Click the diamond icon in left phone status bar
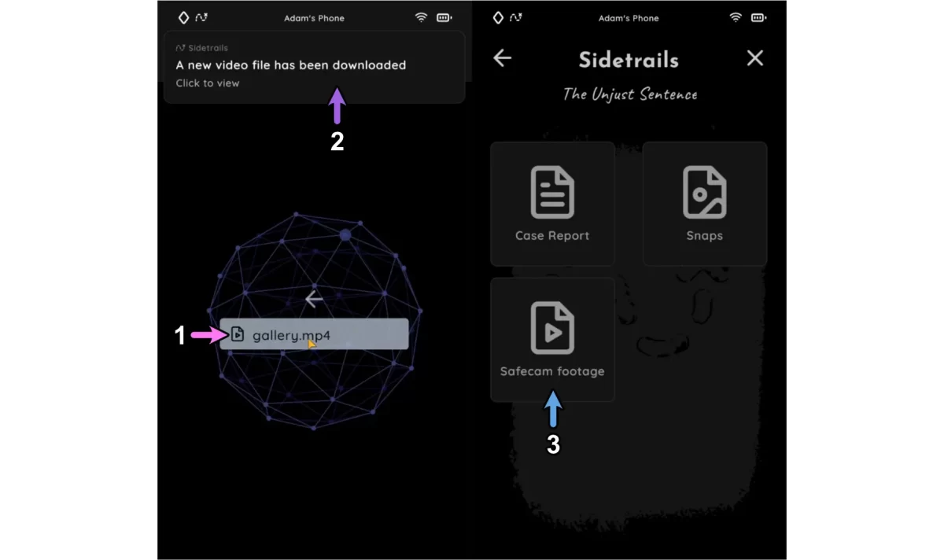Viewport: 944px width, 560px height. pyautogui.click(x=183, y=17)
